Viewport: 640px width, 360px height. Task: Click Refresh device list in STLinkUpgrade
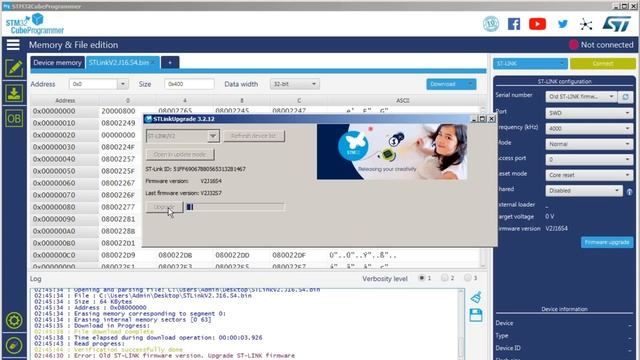(x=254, y=136)
